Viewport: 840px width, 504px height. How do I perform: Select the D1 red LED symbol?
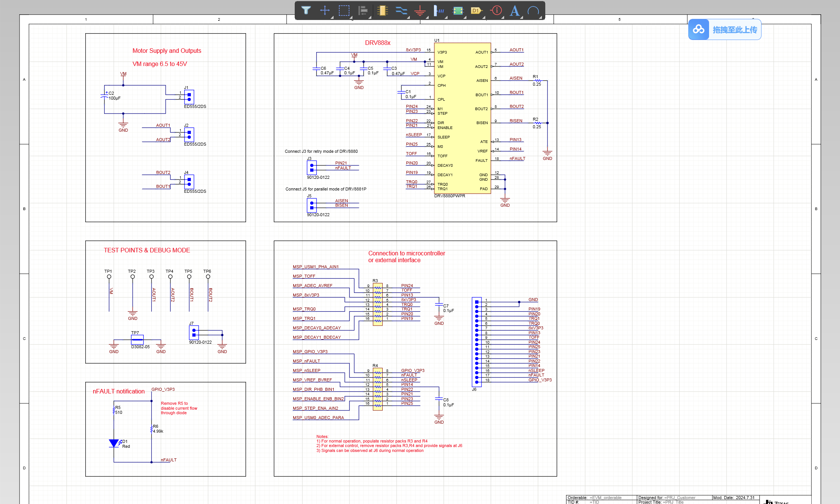(114, 443)
